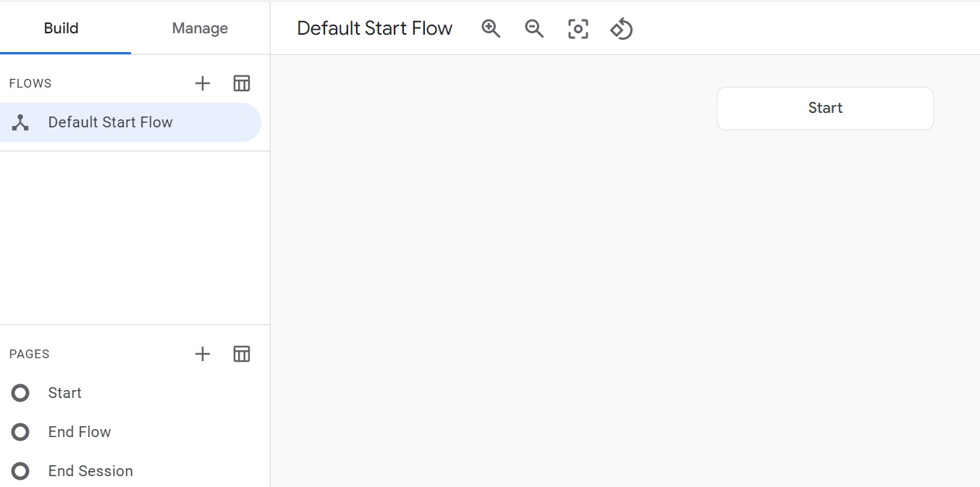Switch to the Manage tab
Screen dimensions: 980x487
coord(200,28)
